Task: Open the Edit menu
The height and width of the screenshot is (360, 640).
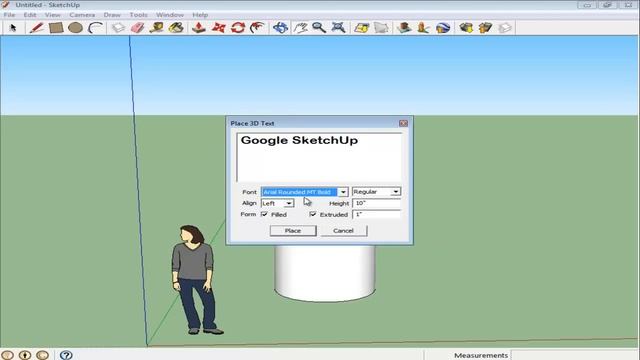Action: (30, 15)
